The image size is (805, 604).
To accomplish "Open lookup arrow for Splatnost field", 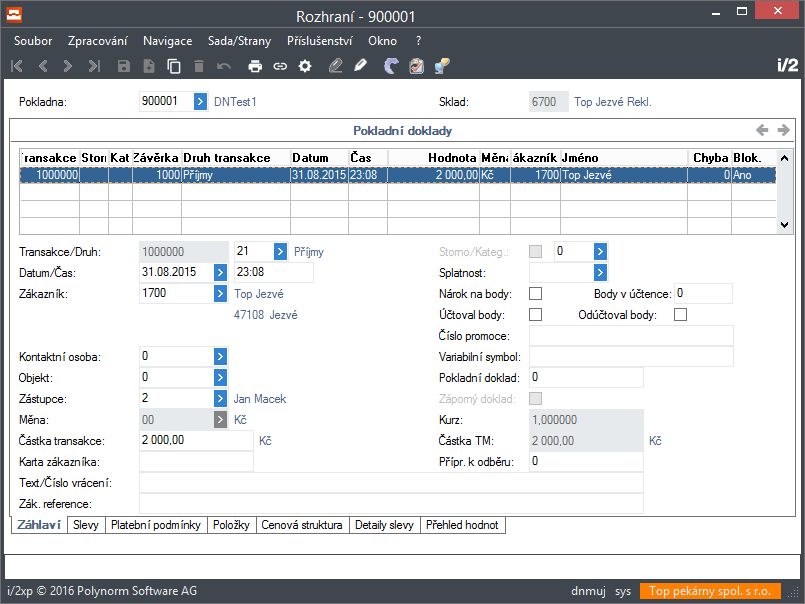I will coord(600,272).
